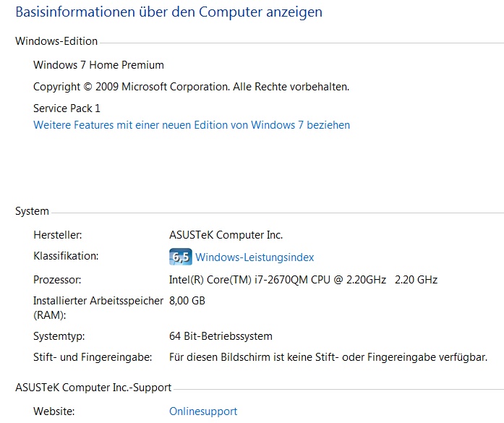Open Weitere Features mit einer neuen Edition link
504x423 pixels.
point(192,124)
